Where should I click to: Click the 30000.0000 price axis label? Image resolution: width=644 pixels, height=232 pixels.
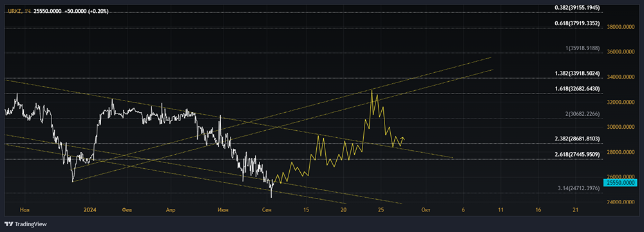click(x=621, y=127)
